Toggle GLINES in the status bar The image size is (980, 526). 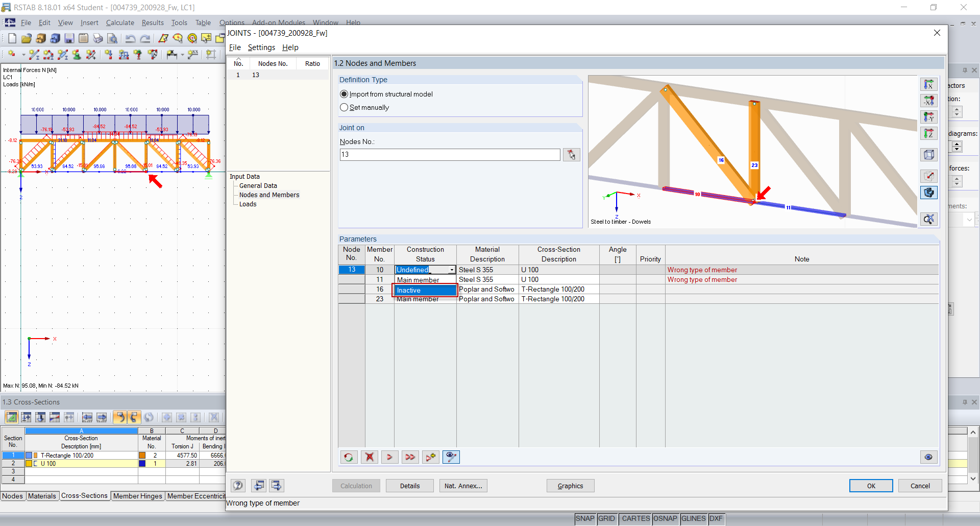(x=693, y=518)
